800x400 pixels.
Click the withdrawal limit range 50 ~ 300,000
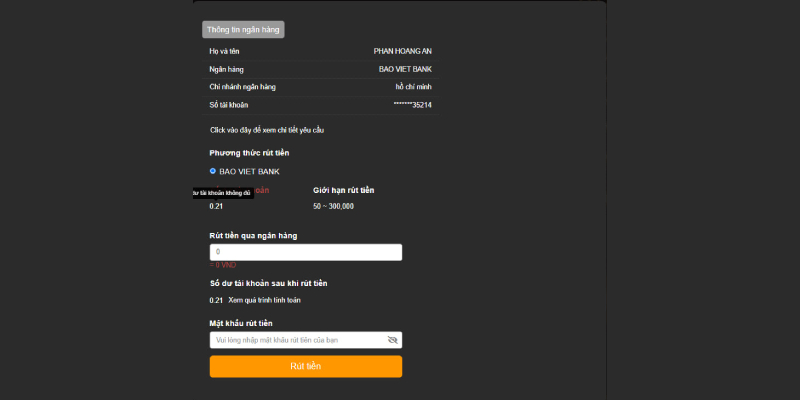pos(333,206)
